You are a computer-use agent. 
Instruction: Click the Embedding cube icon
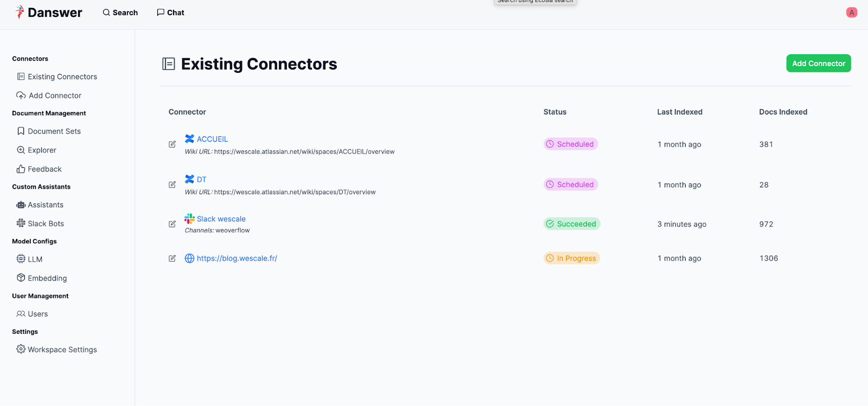click(21, 278)
